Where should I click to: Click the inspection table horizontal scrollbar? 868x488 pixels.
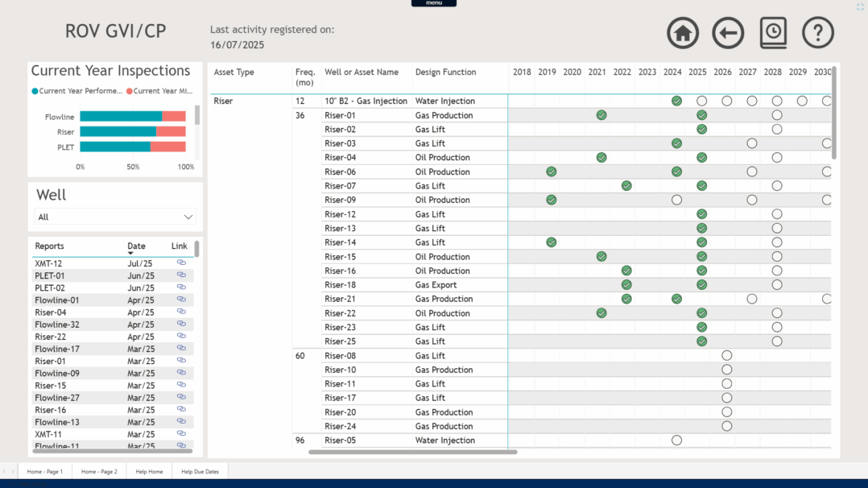412,452
